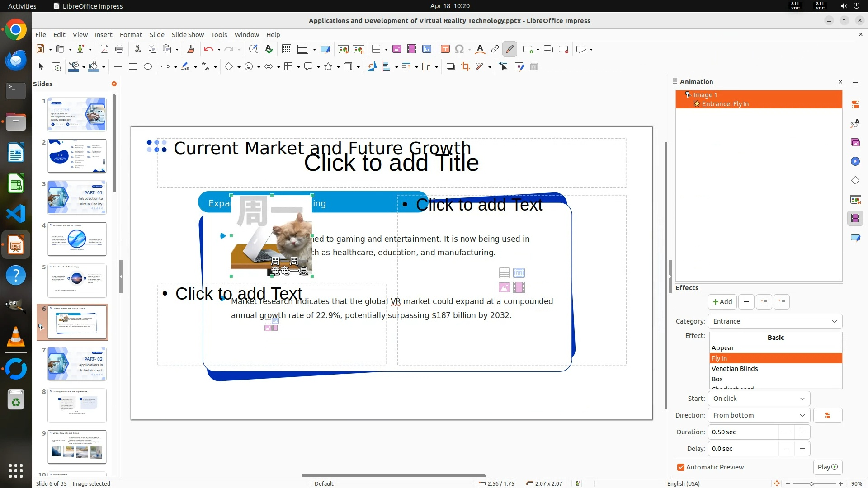Select the Ellipse drawing tool
This screenshot has height=488, width=868.
pos(148,67)
